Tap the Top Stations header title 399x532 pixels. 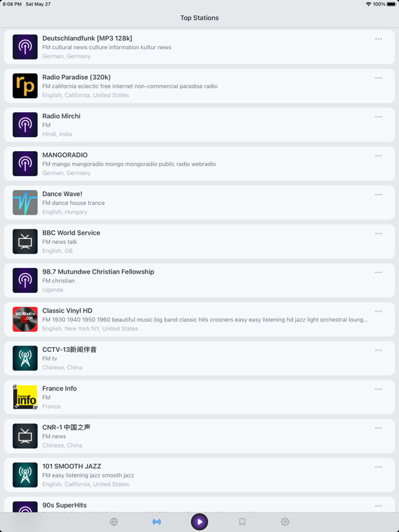point(199,18)
